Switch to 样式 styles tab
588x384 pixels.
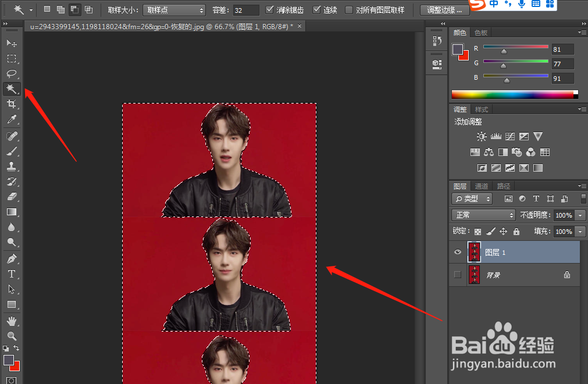[x=482, y=109]
